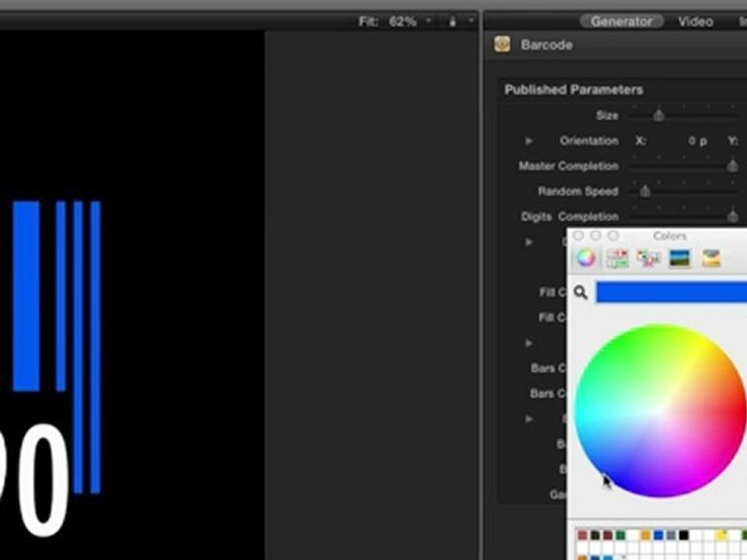Switch to the crayons color picker
The height and width of the screenshot is (560, 747).
coord(710,258)
